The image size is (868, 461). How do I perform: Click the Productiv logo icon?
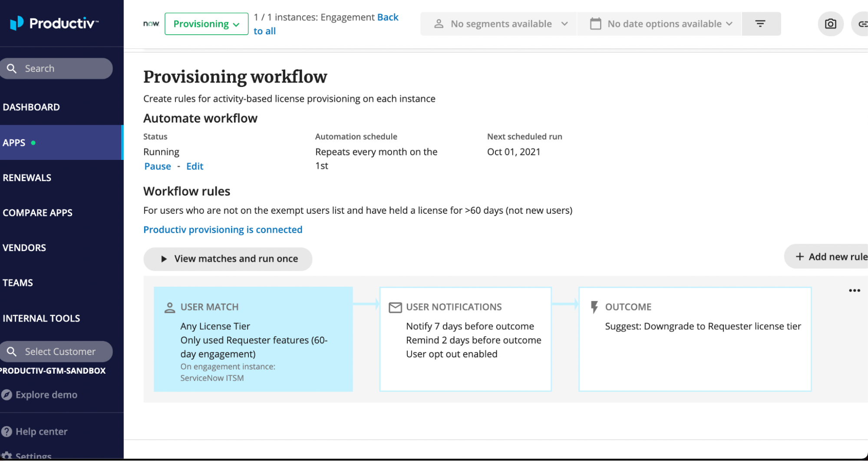pyautogui.click(x=17, y=23)
